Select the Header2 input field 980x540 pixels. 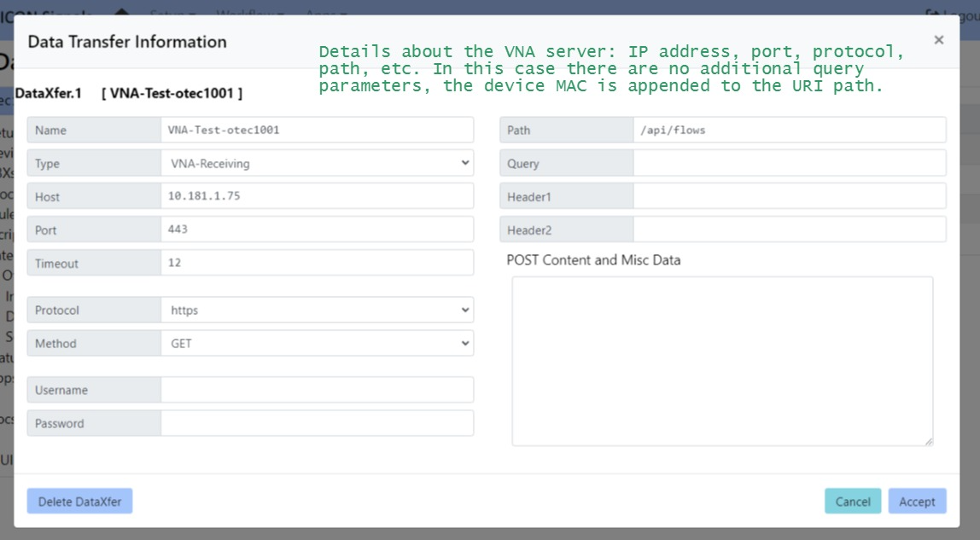click(789, 229)
